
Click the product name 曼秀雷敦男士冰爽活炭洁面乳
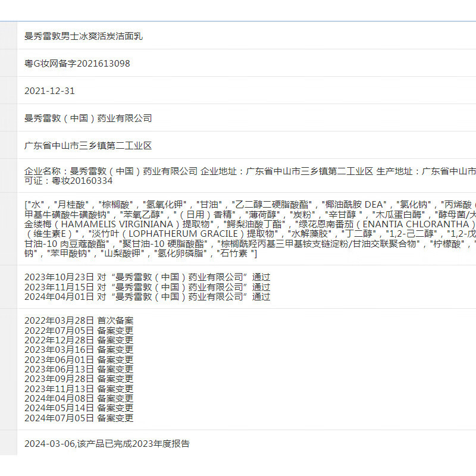point(83,36)
